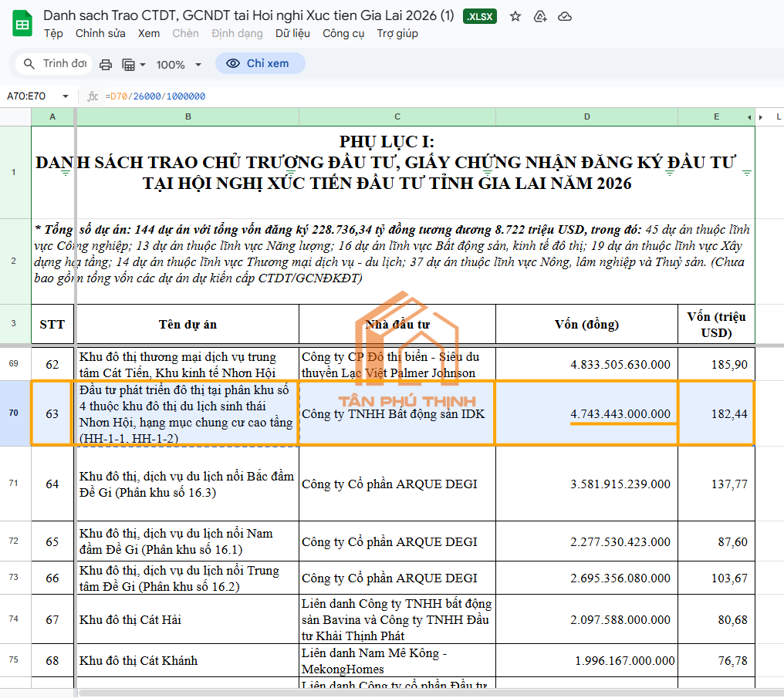
Task: Click the Chỉ xem view-only button
Action: (260, 63)
